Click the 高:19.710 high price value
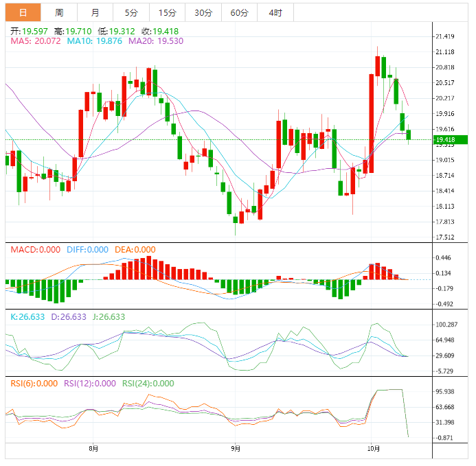476x466 pixels. 73,32
